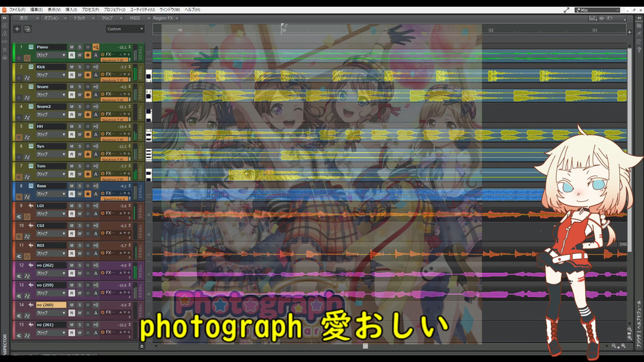
Task: Open the ヘルプ(H) menu
Action: coord(193,9)
